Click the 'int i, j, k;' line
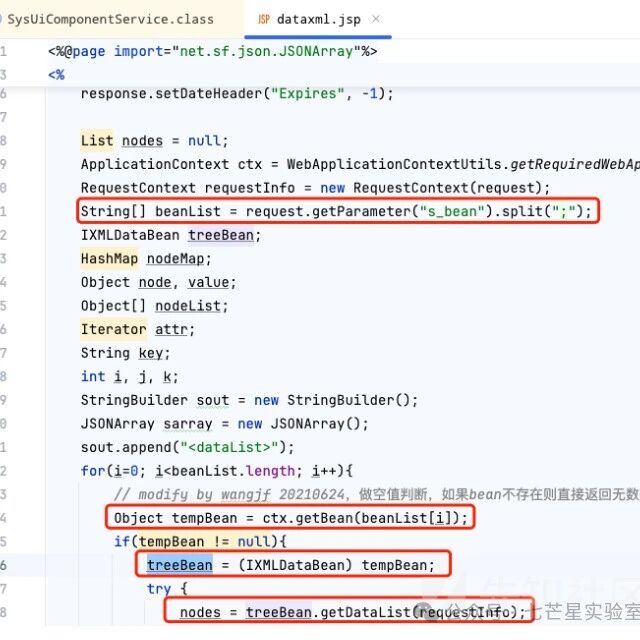This screenshot has height=640, width=640. coord(129,376)
